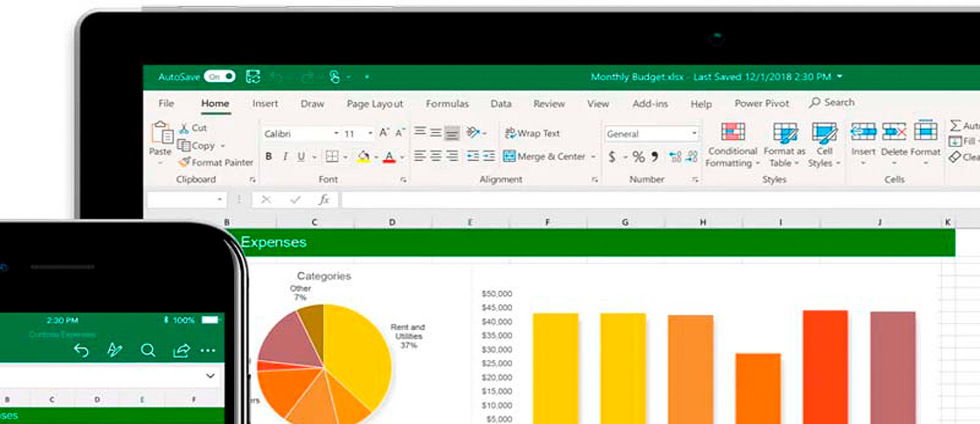Increase decimal places

pyautogui.click(x=675, y=156)
